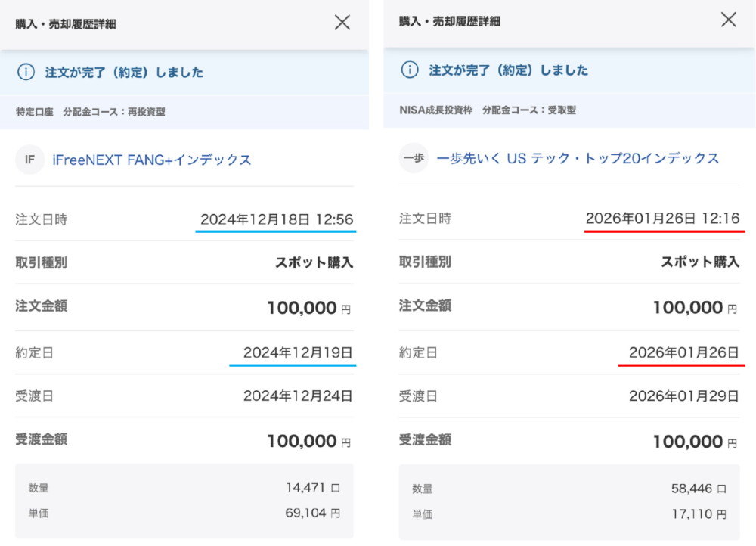Select the 数量 value 14,471口

tap(306, 487)
